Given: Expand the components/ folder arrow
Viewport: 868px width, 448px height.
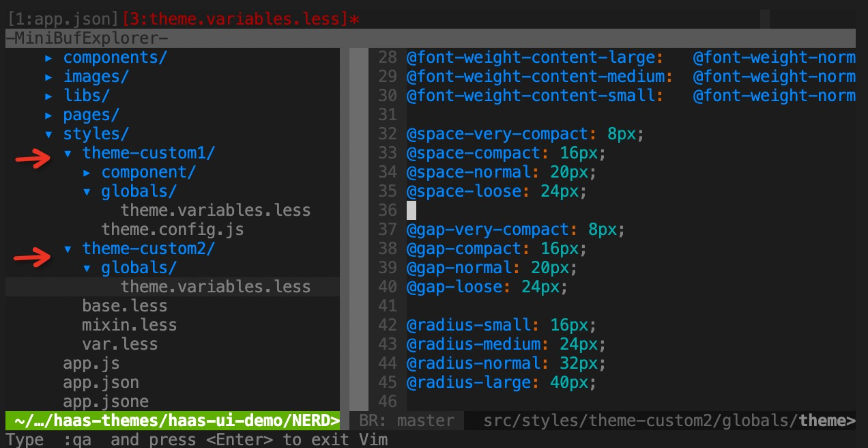Looking at the screenshot, I should [48, 58].
